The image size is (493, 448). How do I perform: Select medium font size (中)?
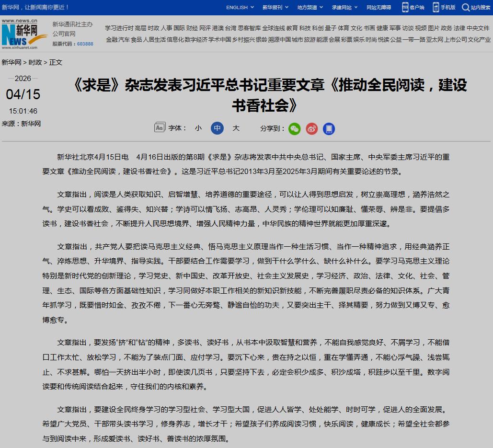click(217, 128)
